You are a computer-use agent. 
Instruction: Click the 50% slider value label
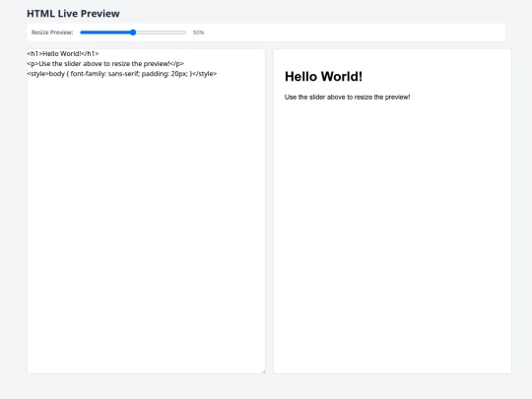coord(198,33)
